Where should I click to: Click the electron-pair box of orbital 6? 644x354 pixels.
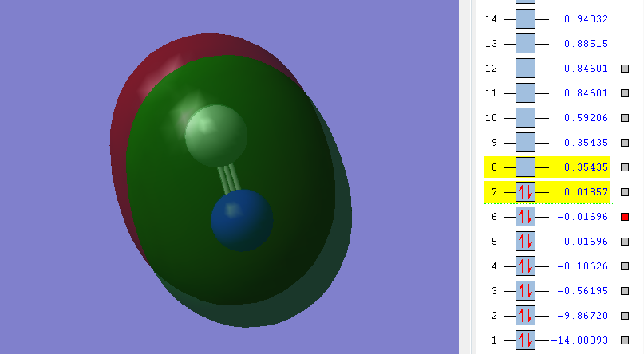[525, 217]
